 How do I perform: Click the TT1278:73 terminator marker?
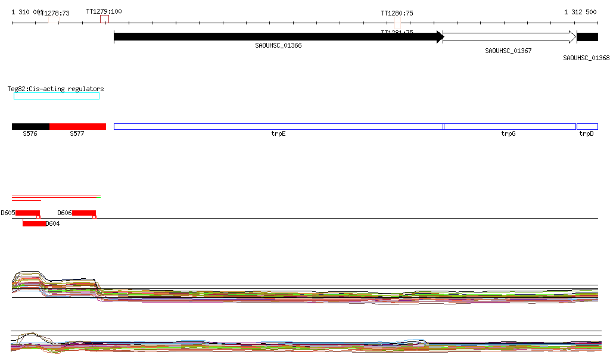click(54, 20)
